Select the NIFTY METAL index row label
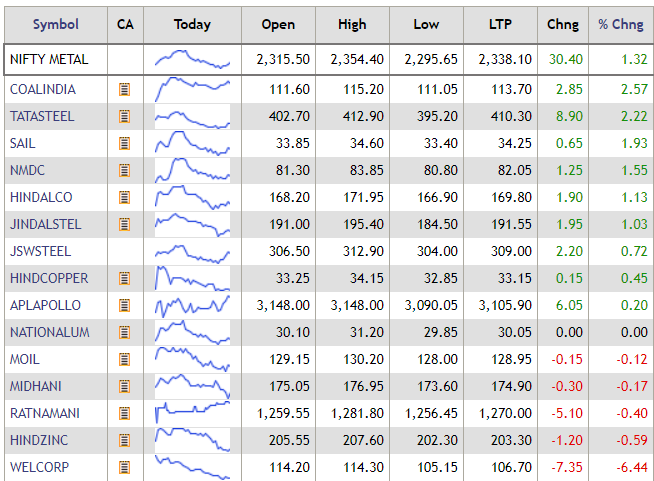This screenshot has width=654, height=481. 49,60
